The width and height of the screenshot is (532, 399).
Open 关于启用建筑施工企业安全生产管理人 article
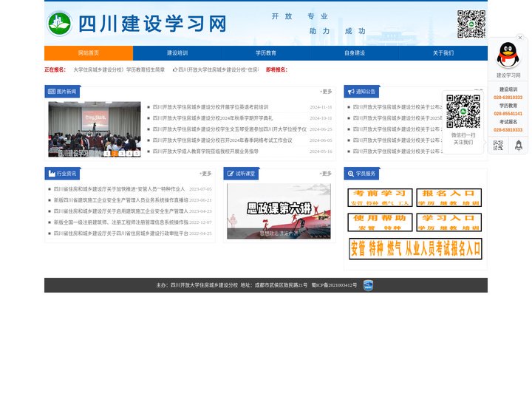[120, 211]
